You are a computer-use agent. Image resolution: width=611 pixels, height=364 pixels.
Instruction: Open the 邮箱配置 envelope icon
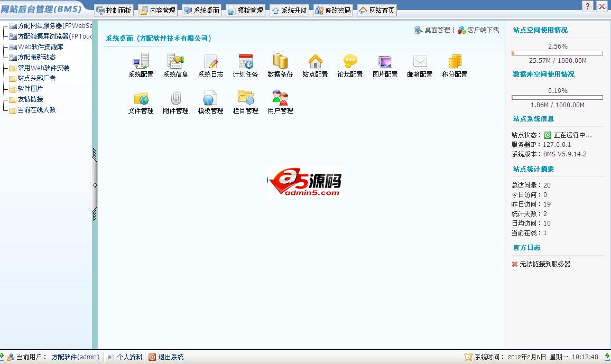(420, 65)
